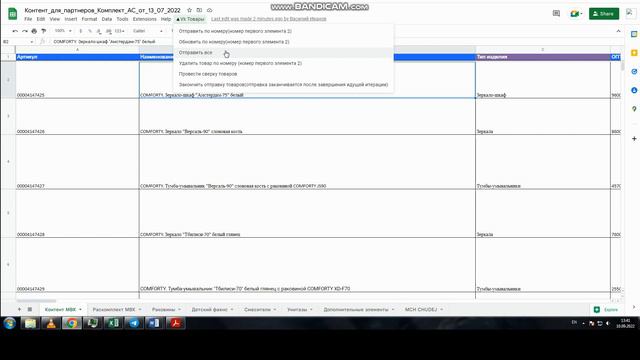Start a Google Meet call
This screenshot has height=360, width=640.
pos(576,13)
